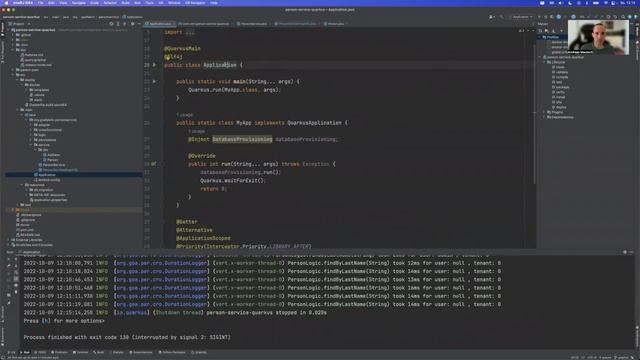Viewport: 640px width, 360px height.
Task: Expand the folded import statement
Action: (x=190, y=32)
